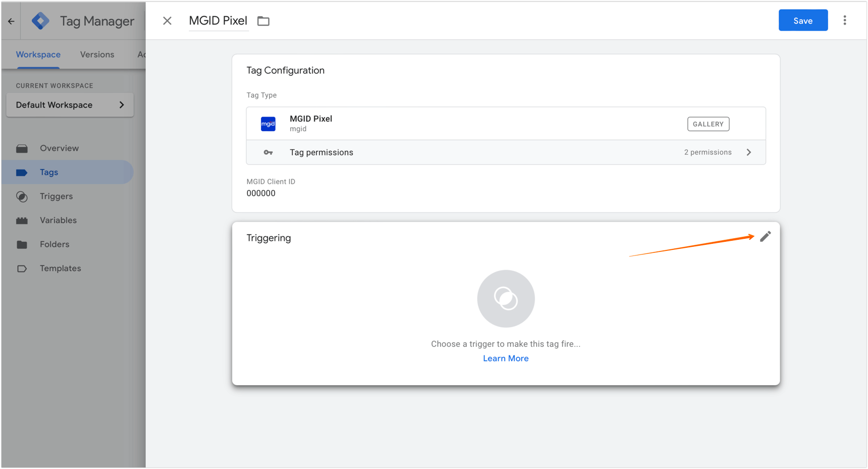
Task: Click the GALLERY label on the tag type
Action: tap(708, 124)
